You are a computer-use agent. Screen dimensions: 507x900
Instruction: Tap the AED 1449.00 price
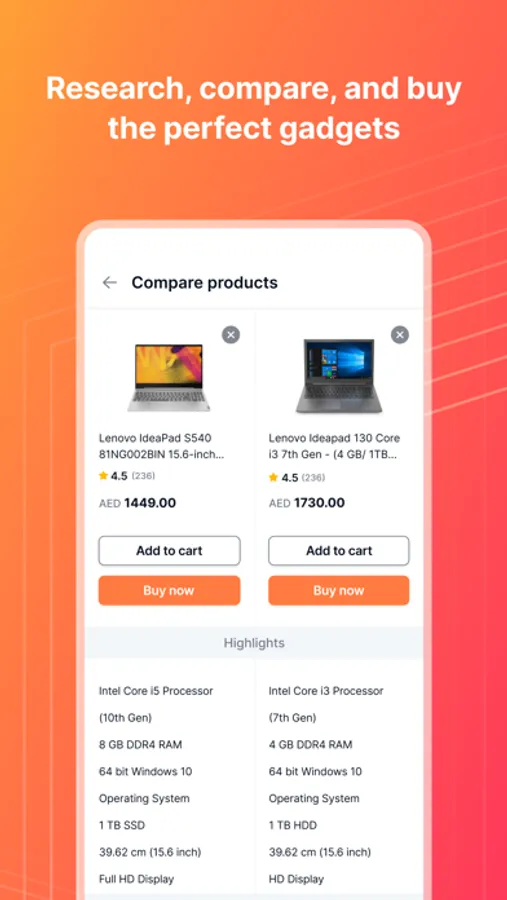coord(137,503)
